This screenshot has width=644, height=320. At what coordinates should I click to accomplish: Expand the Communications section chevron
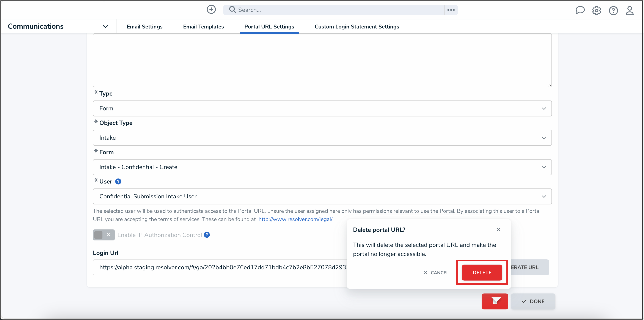click(x=105, y=27)
